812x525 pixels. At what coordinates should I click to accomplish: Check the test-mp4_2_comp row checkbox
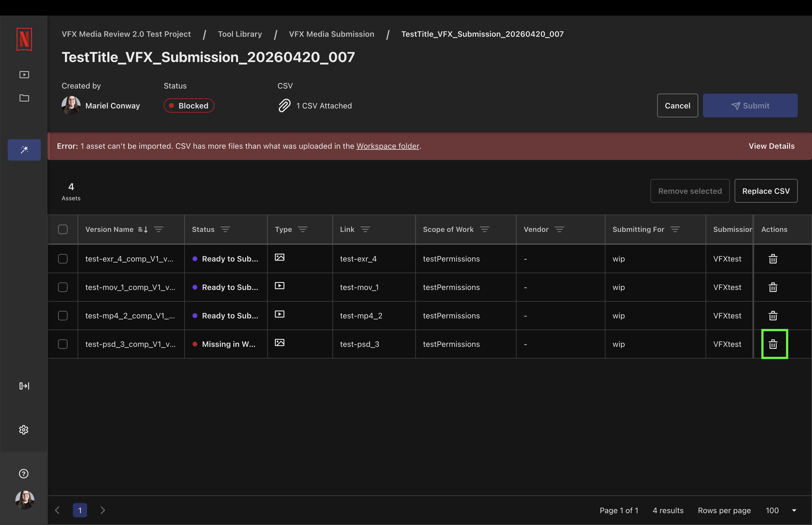[x=63, y=316]
